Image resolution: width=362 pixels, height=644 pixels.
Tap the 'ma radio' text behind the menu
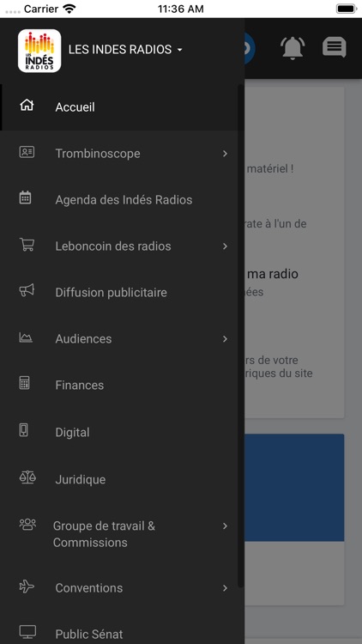coord(273,274)
